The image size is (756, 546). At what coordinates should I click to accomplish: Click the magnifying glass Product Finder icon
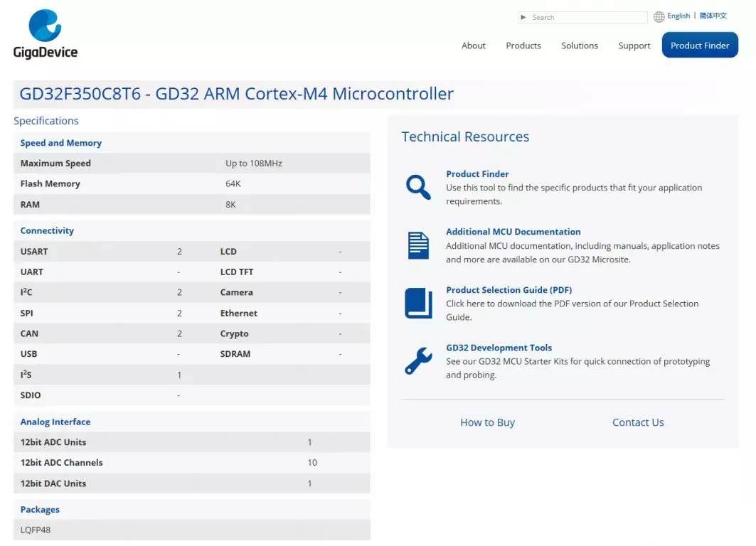click(x=418, y=187)
